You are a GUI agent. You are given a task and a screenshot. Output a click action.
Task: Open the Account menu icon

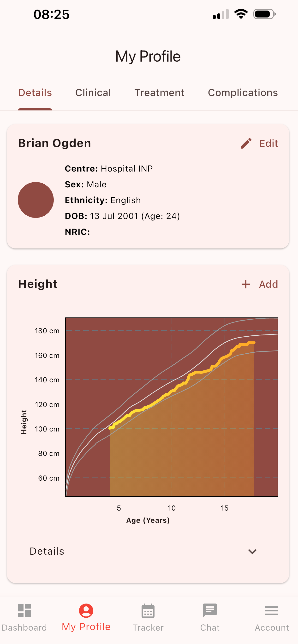(272, 611)
